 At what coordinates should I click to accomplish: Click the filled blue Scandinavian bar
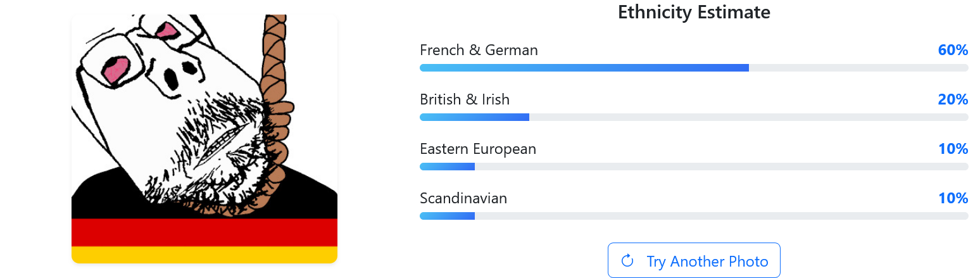(x=447, y=216)
